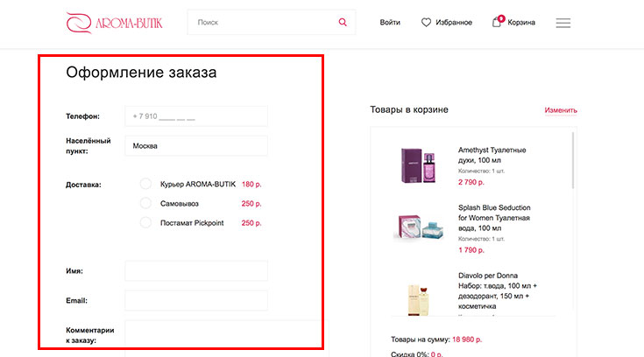Open Избранное favorites page
The width and height of the screenshot is (644, 357).
(x=453, y=23)
